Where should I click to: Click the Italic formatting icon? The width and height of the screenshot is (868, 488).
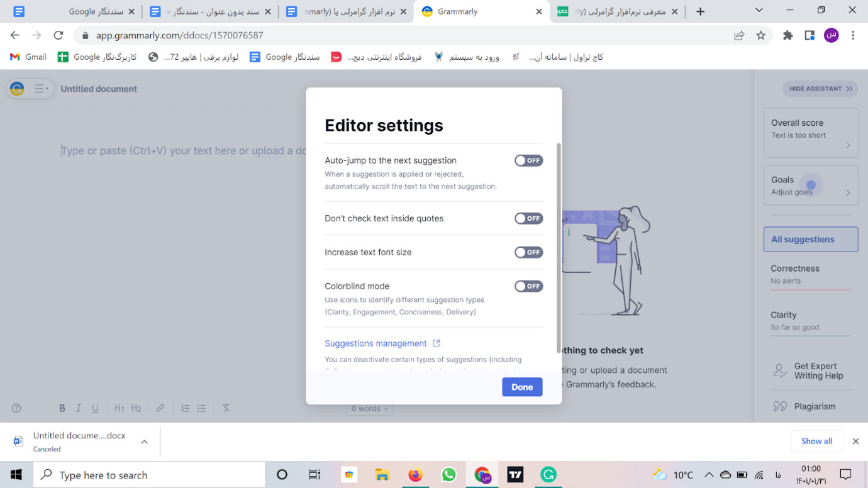pyautogui.click(x=79, y=408)
